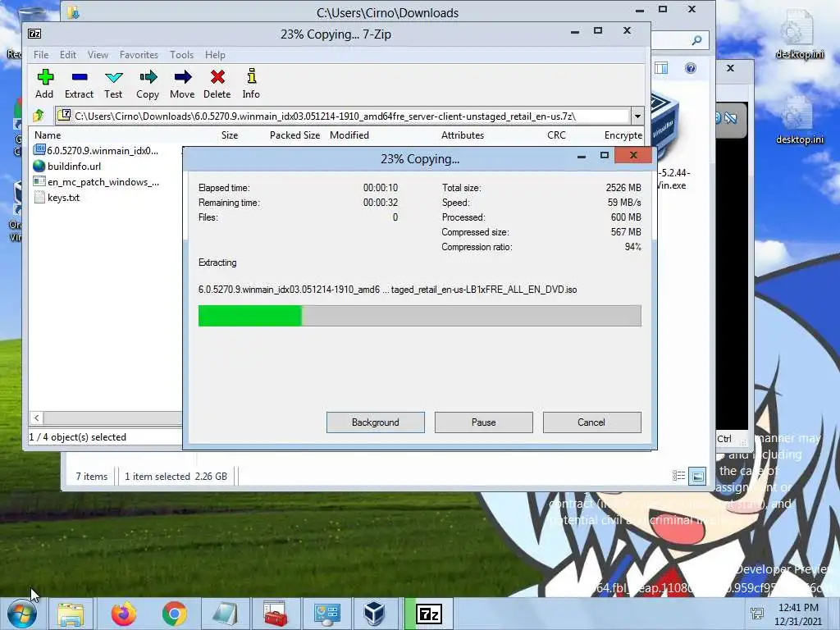
Task: Open the Tools menu
Action: coord(181,55)
